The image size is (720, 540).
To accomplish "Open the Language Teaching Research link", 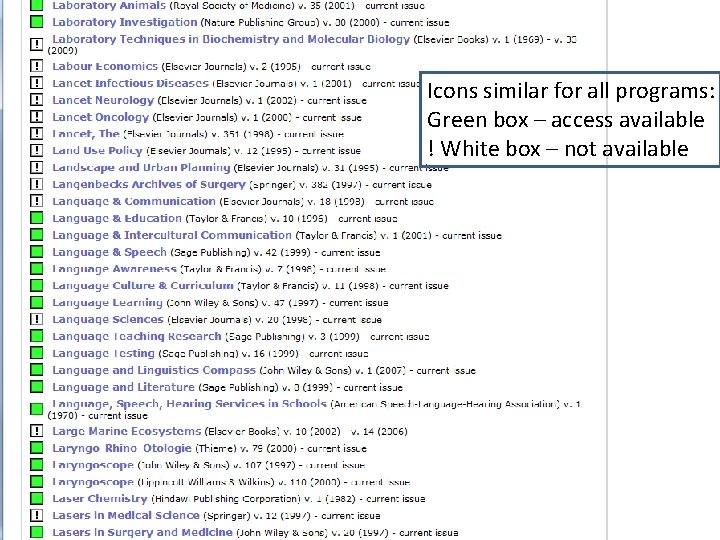I will pyautogui.click(x=137, y=336).
